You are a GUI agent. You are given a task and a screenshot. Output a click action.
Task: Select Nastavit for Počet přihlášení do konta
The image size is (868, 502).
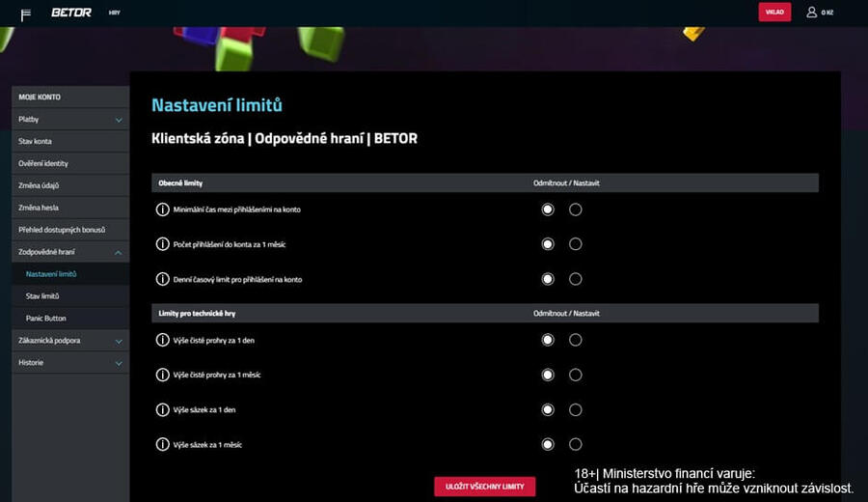(x=575, y=244)
